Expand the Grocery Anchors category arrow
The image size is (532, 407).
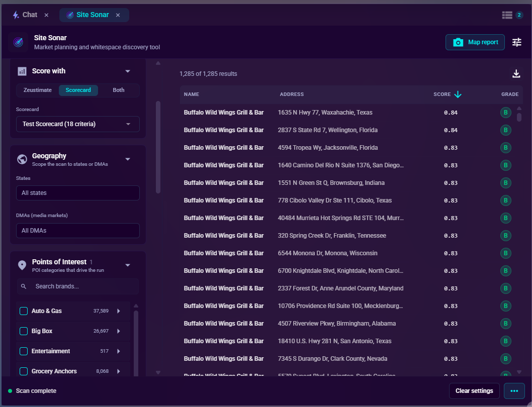[x=118, y=371]
